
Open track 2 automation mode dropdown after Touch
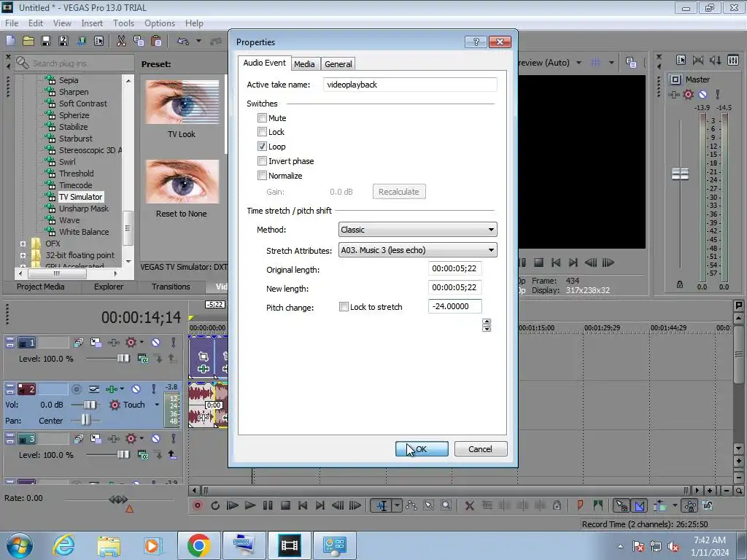coord(157,405)
